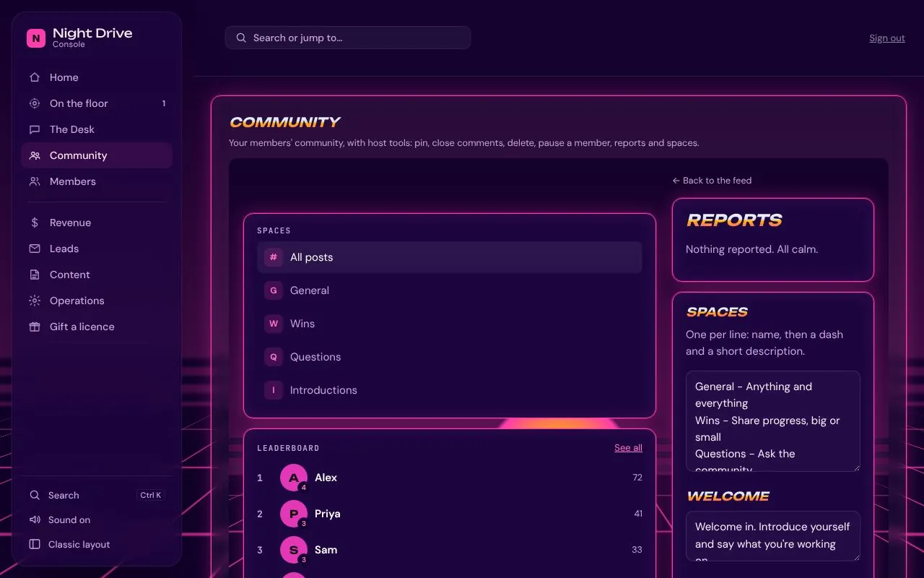Click Sam's avatar in the leaderboard
The width and height of the screenshot is (924, 578).
(x=294, y=550)
